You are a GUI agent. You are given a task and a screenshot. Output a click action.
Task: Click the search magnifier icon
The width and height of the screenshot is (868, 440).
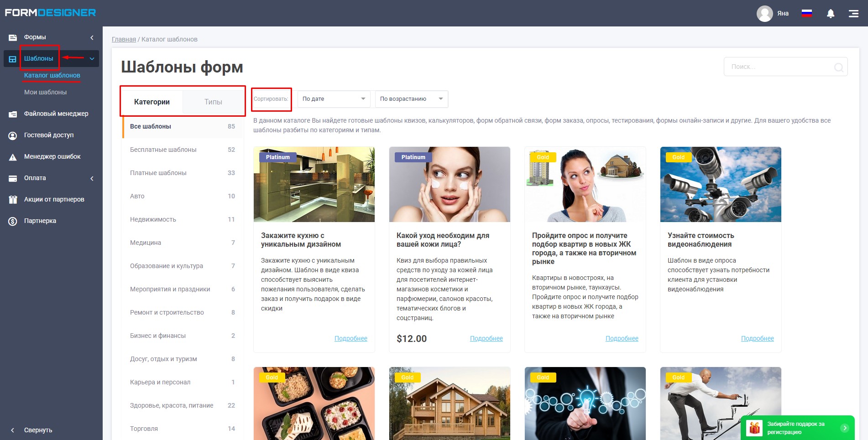(x=838, y=67)
